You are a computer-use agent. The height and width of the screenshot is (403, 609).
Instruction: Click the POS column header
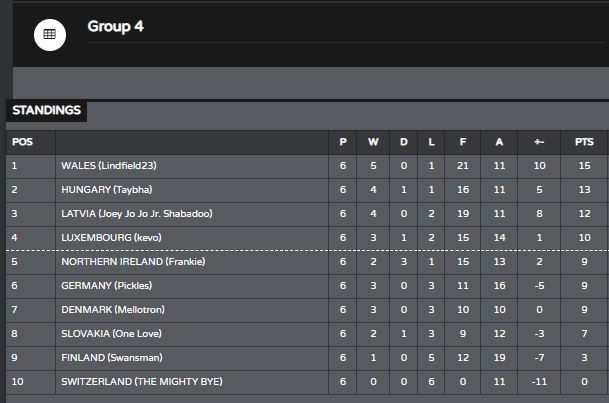point(22,142)
